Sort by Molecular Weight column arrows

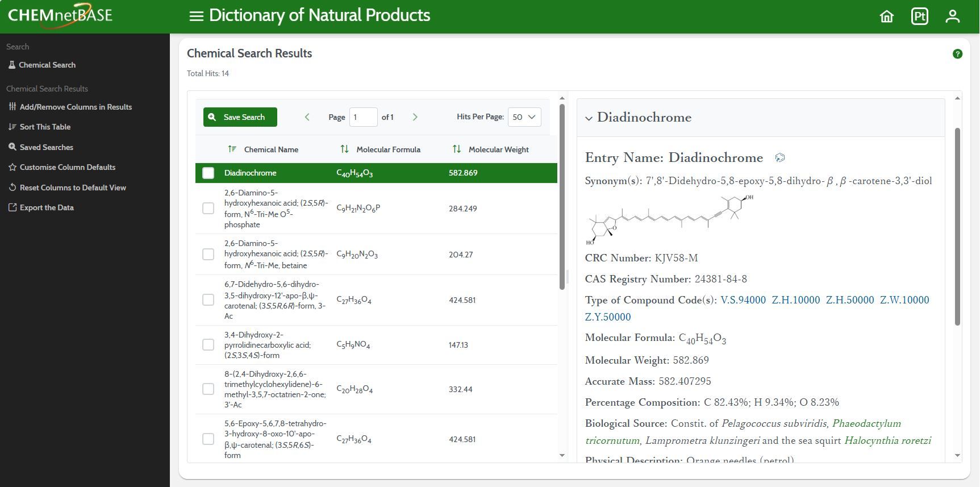pyautogui.click(x=456, y=149)
